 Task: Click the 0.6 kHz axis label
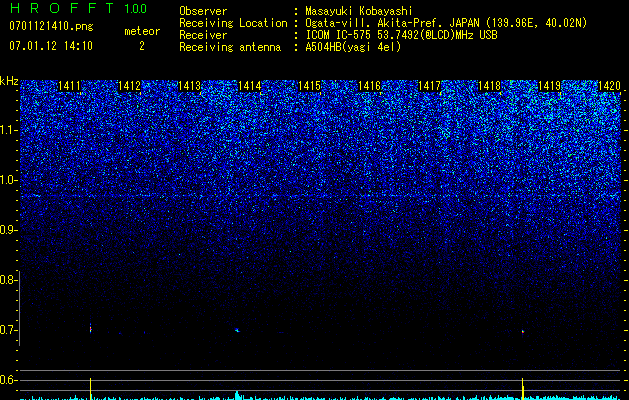pos(7,380)
